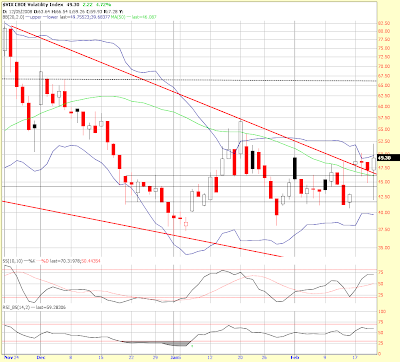Click the '22' date axis label

[131, 357]
